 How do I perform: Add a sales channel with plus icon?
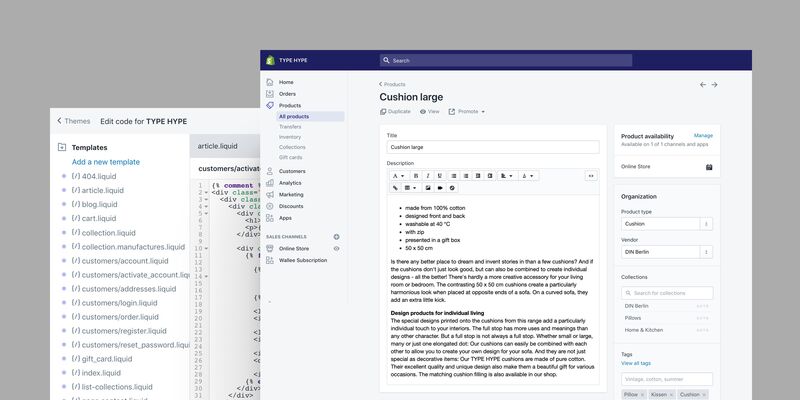pyautogui.click(x=336, y=237)
